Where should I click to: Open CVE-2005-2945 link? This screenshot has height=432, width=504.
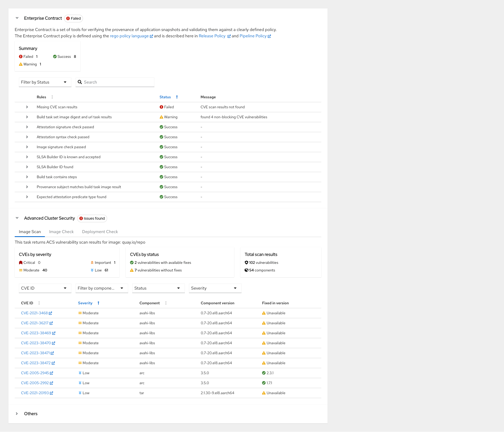click(37, 373)
